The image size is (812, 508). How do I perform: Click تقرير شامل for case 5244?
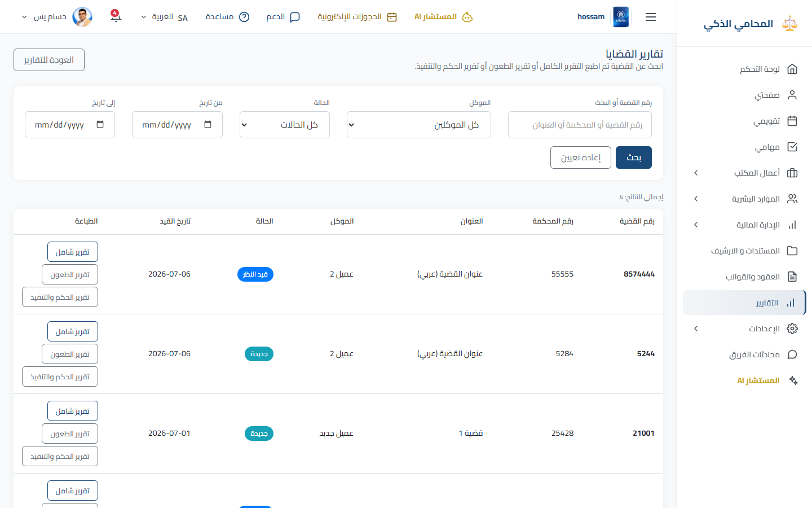point(73,331)
